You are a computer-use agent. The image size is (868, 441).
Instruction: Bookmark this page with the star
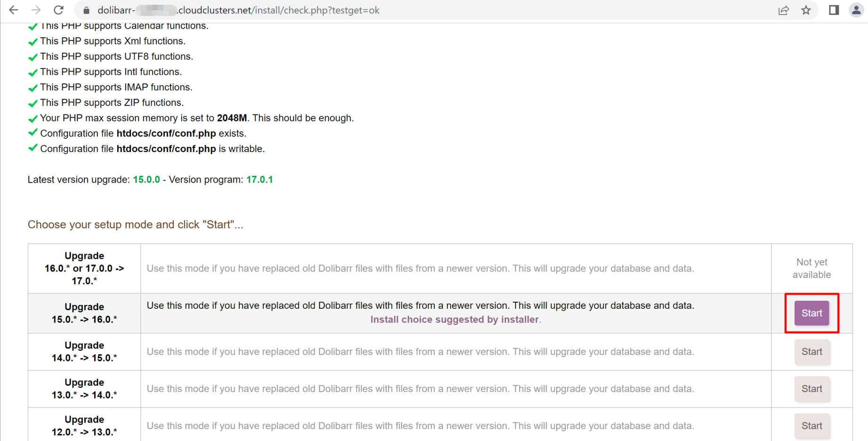pos(806,10)
